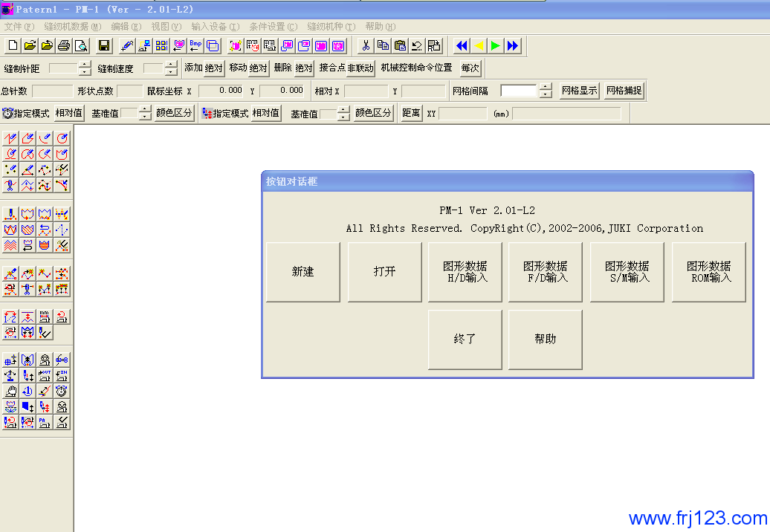Open the 文件 menu
The image size is (770, 532).
click(19, 27)
